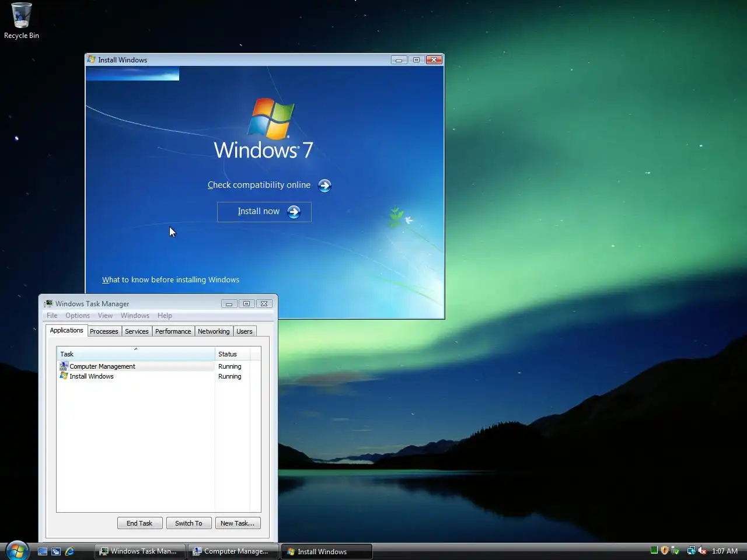Launch Internet Explorer from quick launch
The image size is (747, 560).
pyautogui.click(x=70, y=551)
